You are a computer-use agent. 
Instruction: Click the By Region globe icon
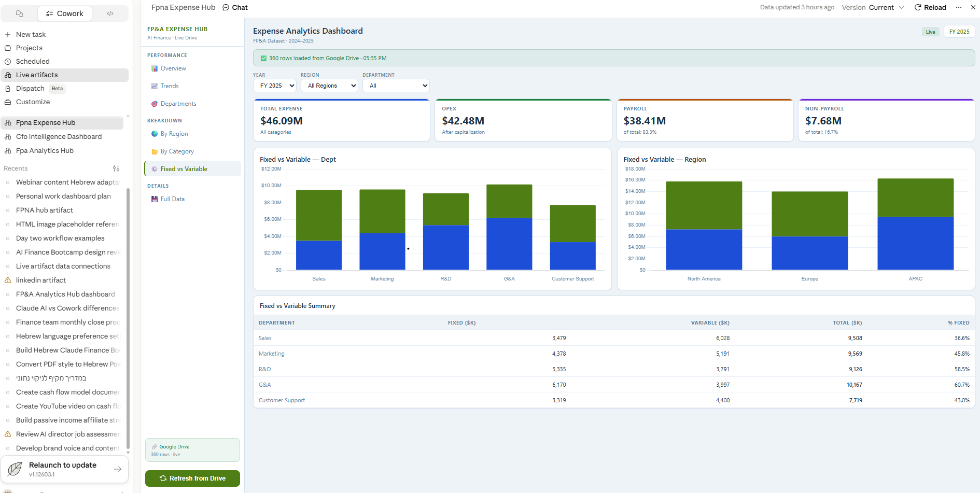[x=155, y=134]
